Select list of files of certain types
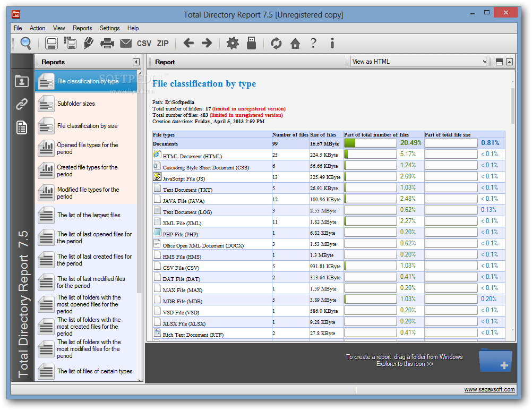The width and height of the screenshot is (532, 410). tap(86, 371)
